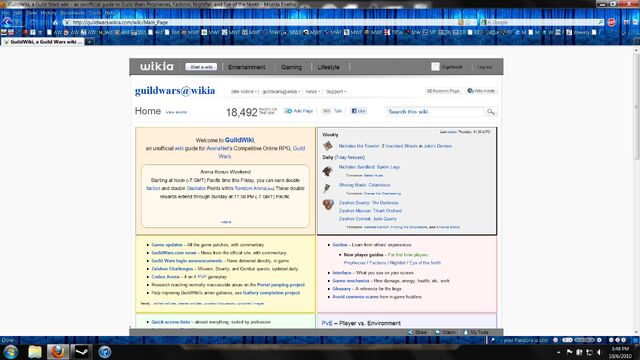The height and width of the screenshot is (360, 640).
Task: Click the bookmark star in address bar
Action: (x=468, y=22)
